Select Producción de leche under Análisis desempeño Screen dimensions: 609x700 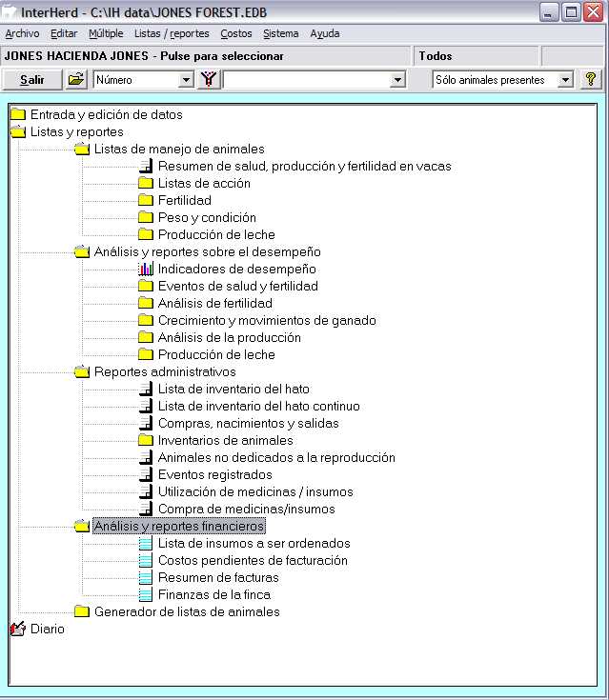tap(216, 354)
